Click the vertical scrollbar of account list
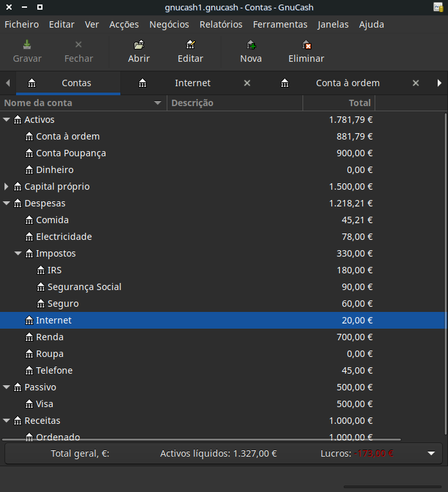448x492 pixels. [445, 270]
